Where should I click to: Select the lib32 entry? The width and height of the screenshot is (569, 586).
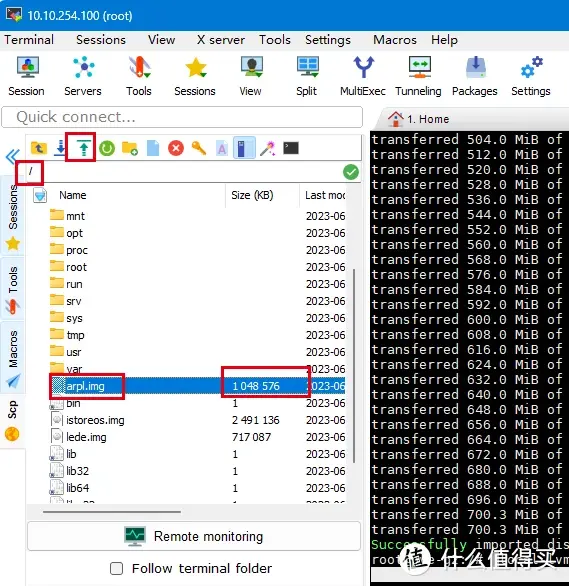[70, 471]
